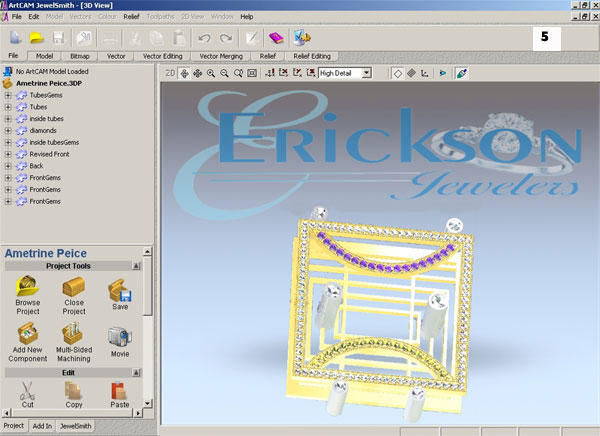
Task: Switch to the Vector Merging tab
Action: [221, 56]
